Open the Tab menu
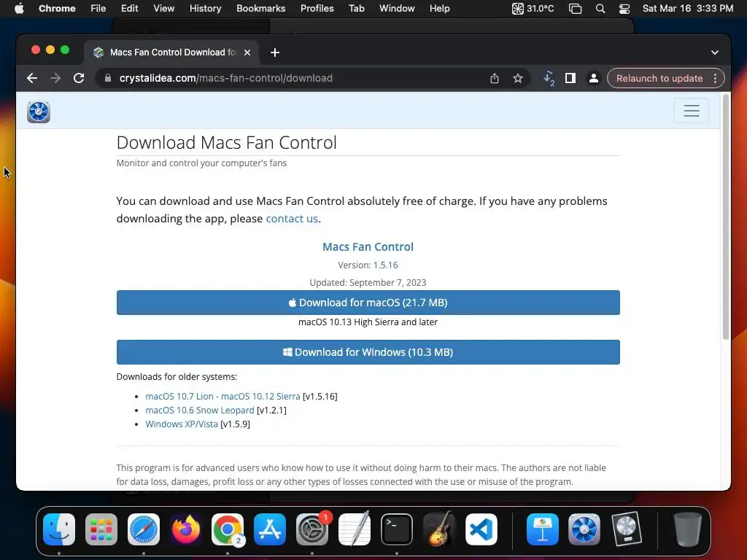The height and width of the screenshot is (560, 747). click(356, 9)
